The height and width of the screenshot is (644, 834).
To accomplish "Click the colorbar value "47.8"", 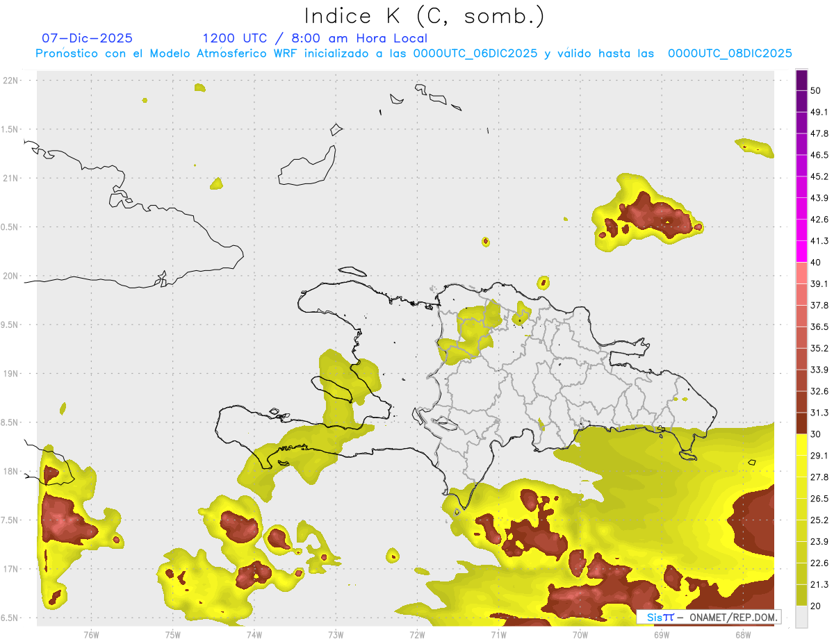I will pos(819,133).
